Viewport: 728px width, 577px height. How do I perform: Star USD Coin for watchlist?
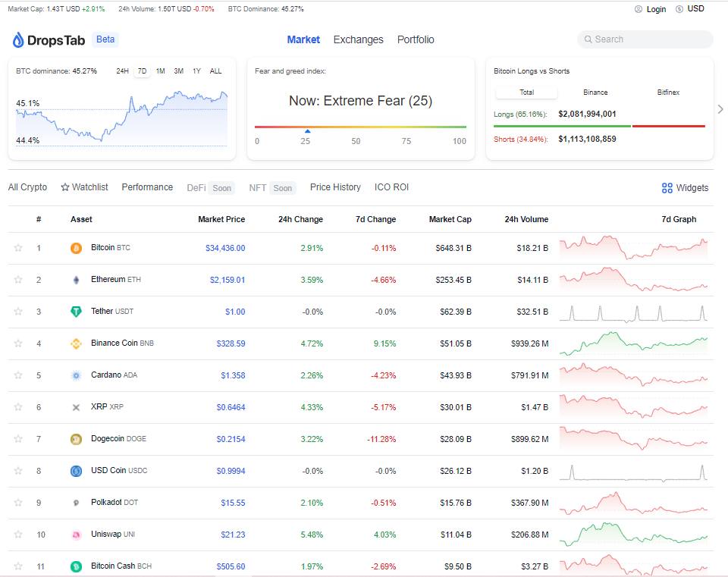[18, 471]
